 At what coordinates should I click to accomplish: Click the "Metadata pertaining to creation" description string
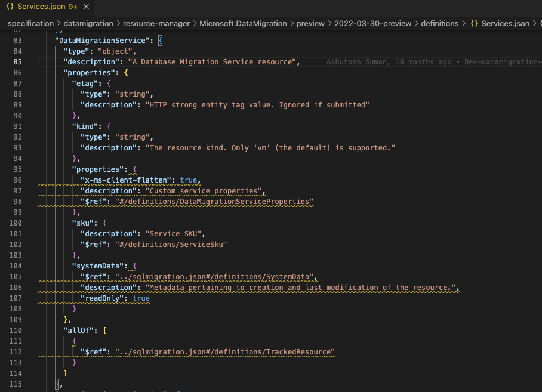(x=301, y=288)
